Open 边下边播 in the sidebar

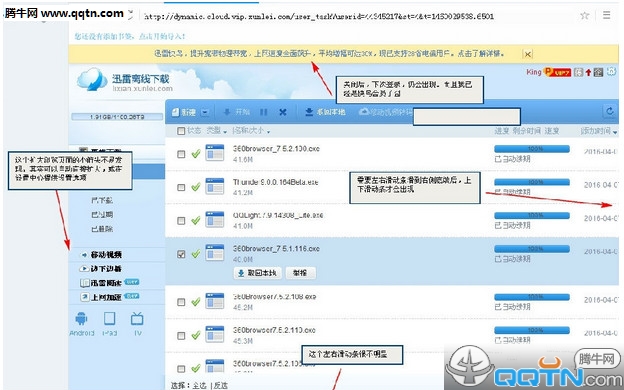pyautogui.click(x=106, y=269)
